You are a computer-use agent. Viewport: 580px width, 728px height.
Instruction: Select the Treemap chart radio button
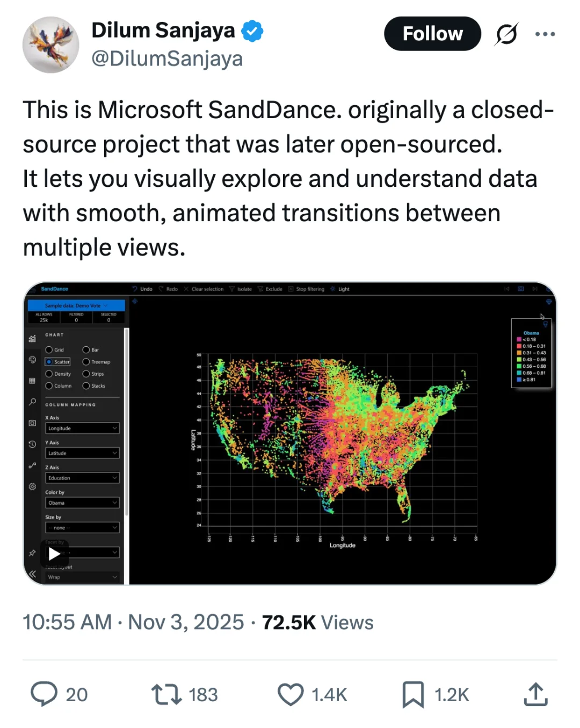pos(86,362)
